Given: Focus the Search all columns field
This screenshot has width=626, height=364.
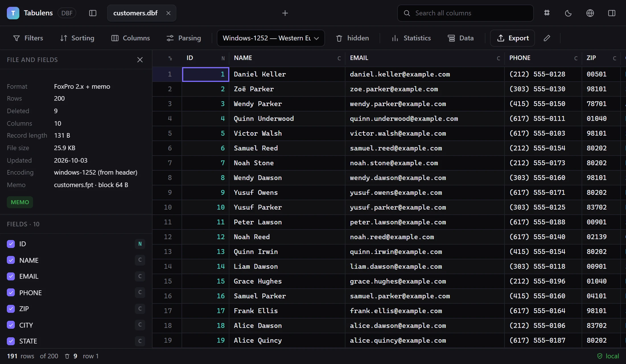Looking at the screenshot, I should [x=466, y=13].
